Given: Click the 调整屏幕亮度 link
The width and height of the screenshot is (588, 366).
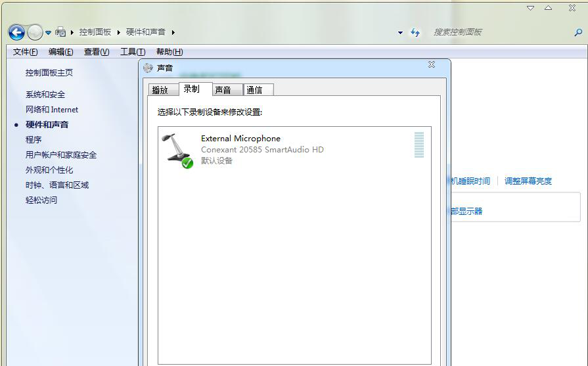Looking at the screenshot, I should click(x=528, y=181).
